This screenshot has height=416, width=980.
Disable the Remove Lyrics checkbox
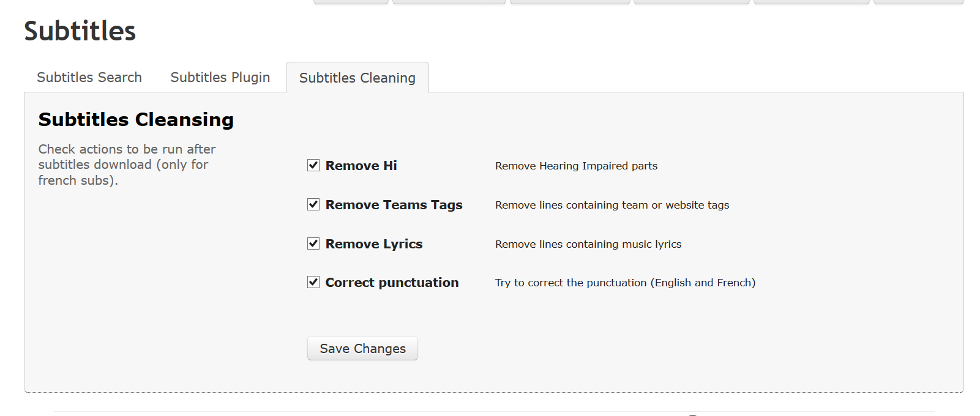pyautogui.click(x=313, y=244)
